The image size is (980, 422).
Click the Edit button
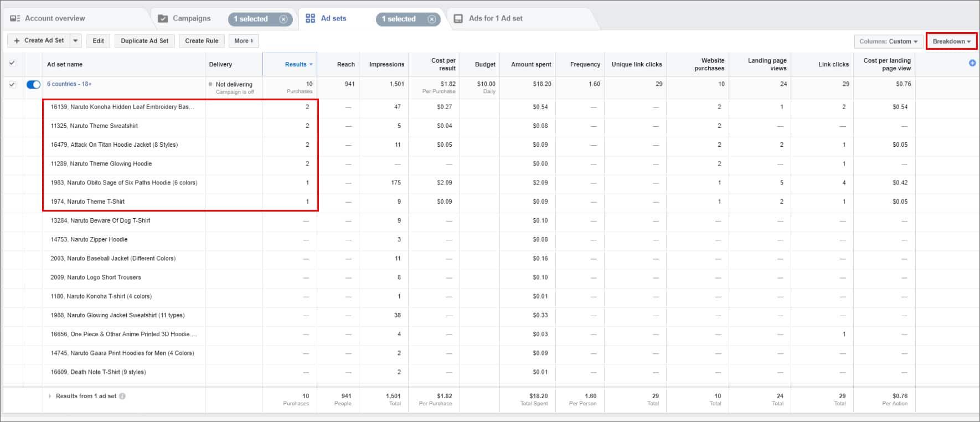(98, 40)
